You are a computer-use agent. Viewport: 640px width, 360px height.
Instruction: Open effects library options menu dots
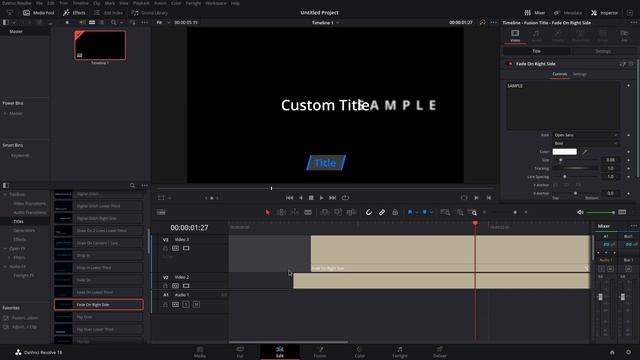144,185
